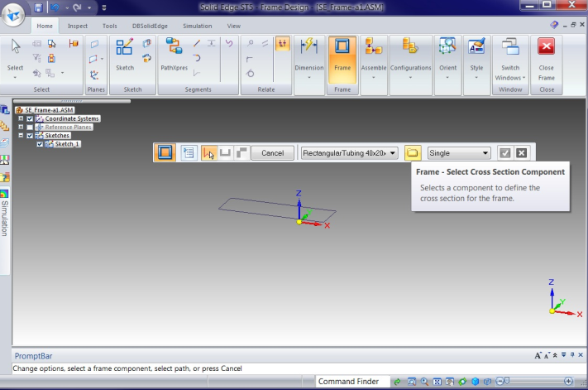Toggle the Frame step on command bar
588x390 pixels.
[165, 153]
